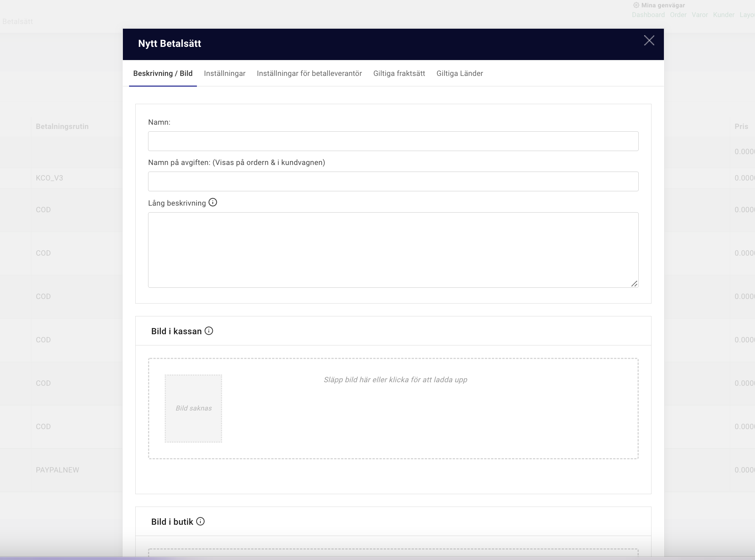This screenshot has height=560, width=755.
Task: Open Order shortcut link
Action: [678, 15]
